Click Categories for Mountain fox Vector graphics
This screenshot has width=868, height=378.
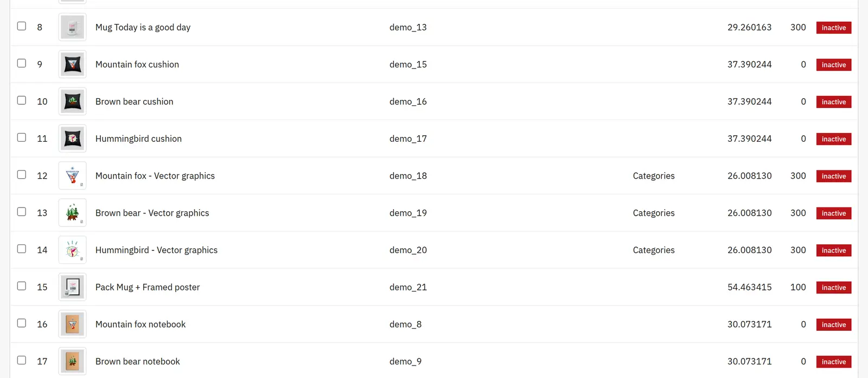(654, 176)
